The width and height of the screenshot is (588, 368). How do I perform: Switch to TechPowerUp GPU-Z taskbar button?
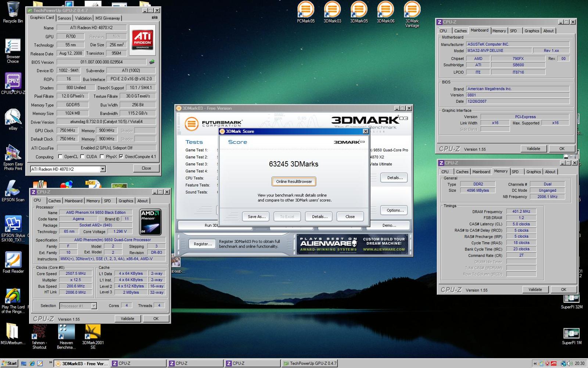[x=309, y=363]
